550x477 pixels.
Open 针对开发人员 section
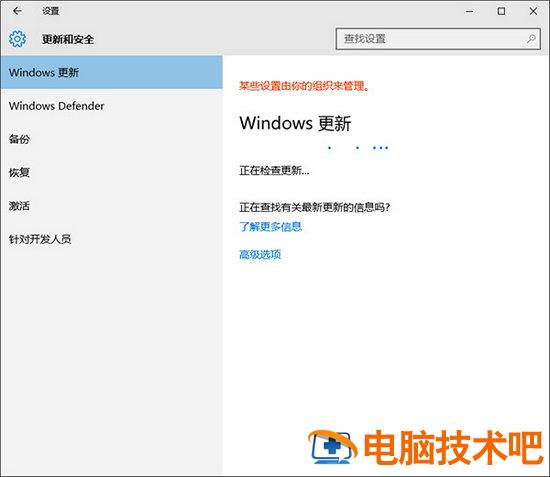112,239
